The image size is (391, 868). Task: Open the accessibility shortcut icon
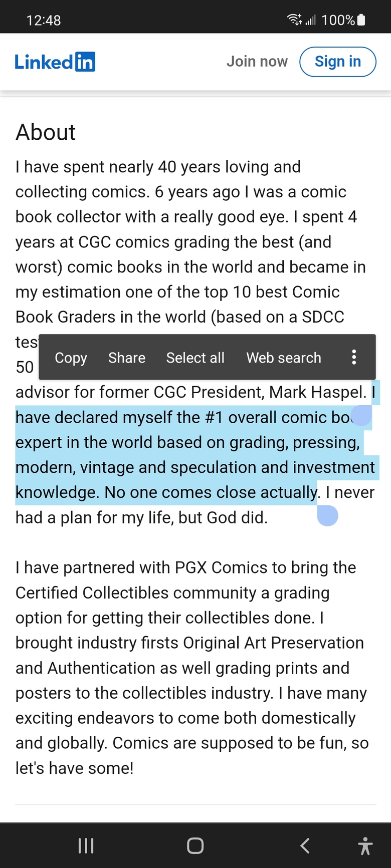coord(365,846)
